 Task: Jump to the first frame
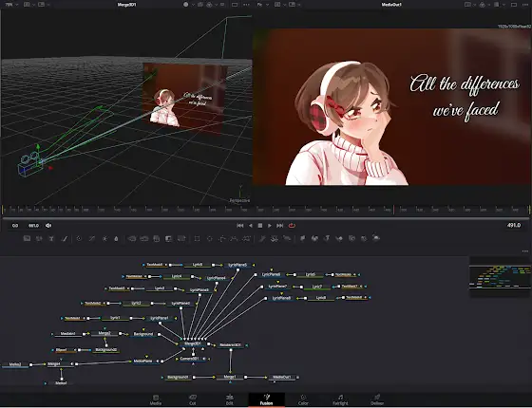click(239, 226)
